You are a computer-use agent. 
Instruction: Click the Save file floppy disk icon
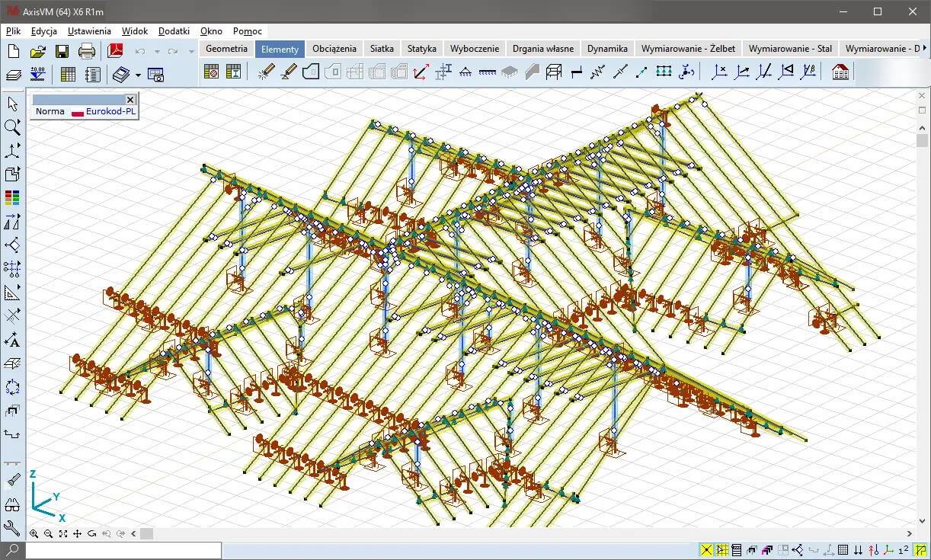[62, 51]
